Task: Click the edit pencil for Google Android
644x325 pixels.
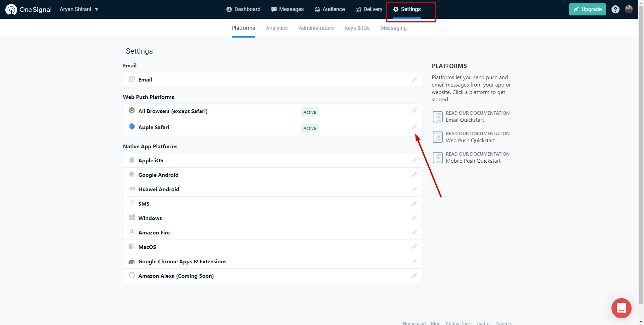Action: (415, 174)
